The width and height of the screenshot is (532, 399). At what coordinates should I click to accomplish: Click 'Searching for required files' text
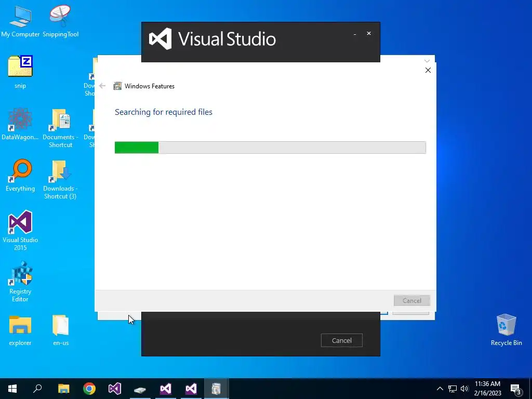[x=164, y=112]
